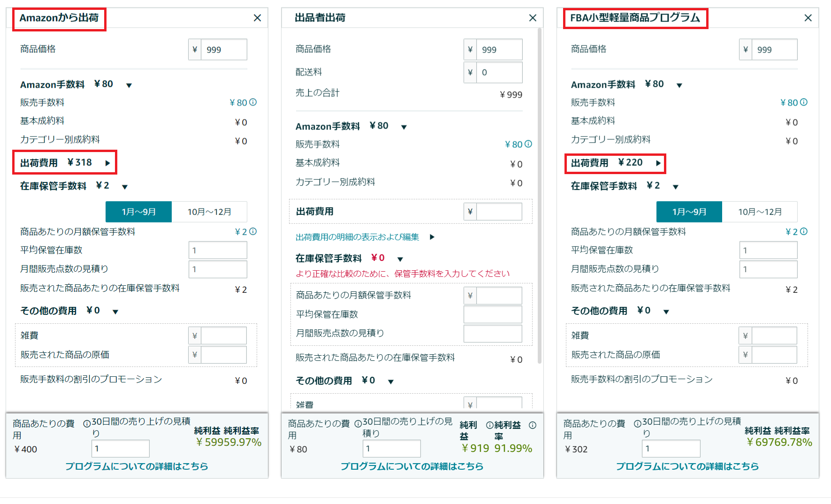Open プログラムについての詳細はこちら in FBA小型軽量
The image size is (831, 504).
(687, 466)
